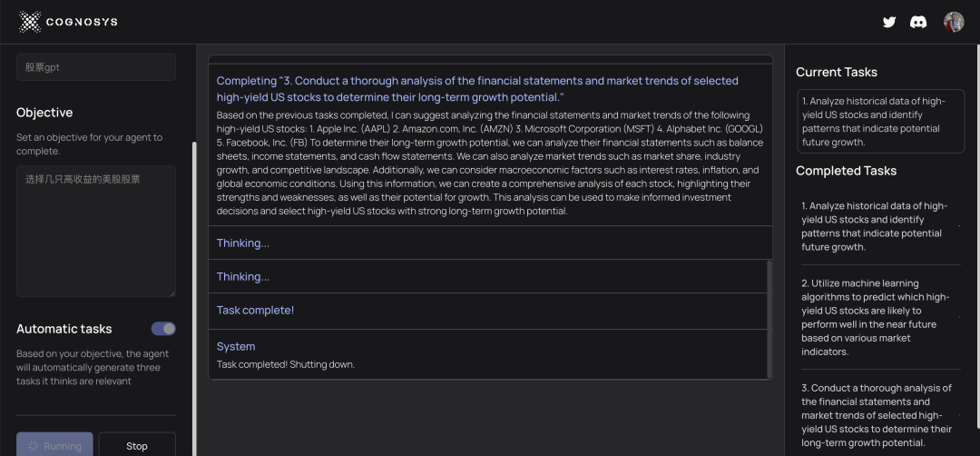Open the Discord link icon

point(918,22)
